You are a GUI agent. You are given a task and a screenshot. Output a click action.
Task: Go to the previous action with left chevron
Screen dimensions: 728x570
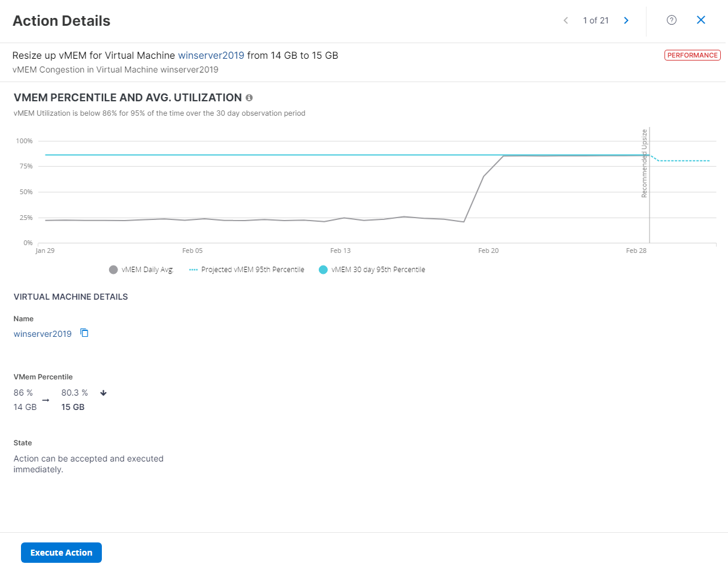[566, 20]
